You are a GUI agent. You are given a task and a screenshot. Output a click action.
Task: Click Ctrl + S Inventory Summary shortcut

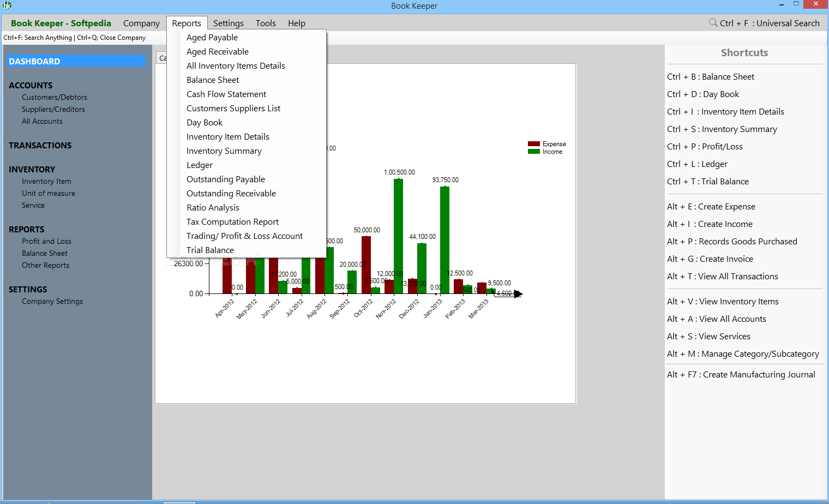click(722, 129)
